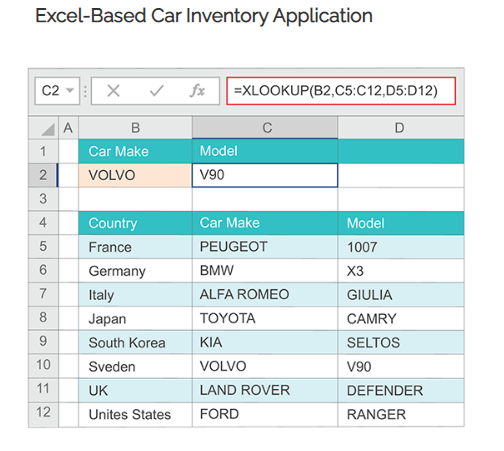The image size is (504, 451).
Task: Select the cell 'ALFA ROMEO'
Action: [265, 294]
